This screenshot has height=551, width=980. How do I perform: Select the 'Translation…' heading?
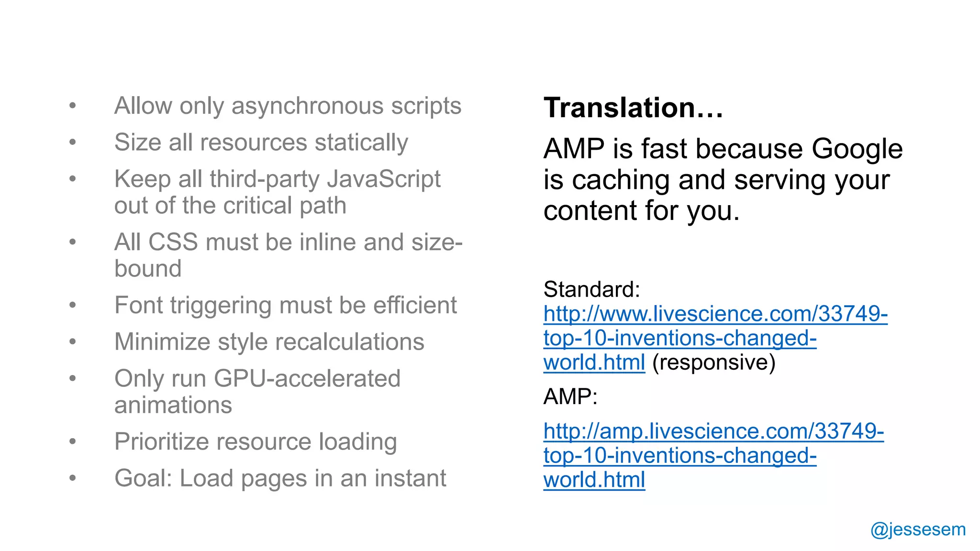click(633, 108)
